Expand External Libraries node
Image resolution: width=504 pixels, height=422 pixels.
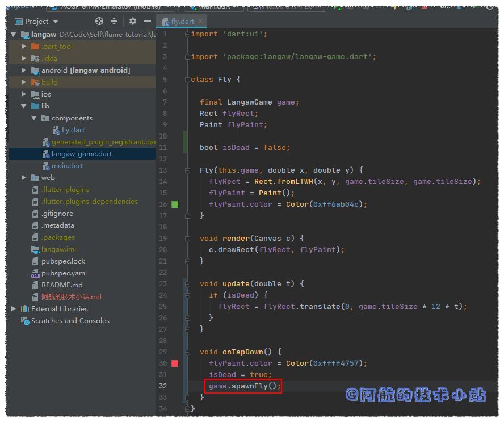pos(14,309)
